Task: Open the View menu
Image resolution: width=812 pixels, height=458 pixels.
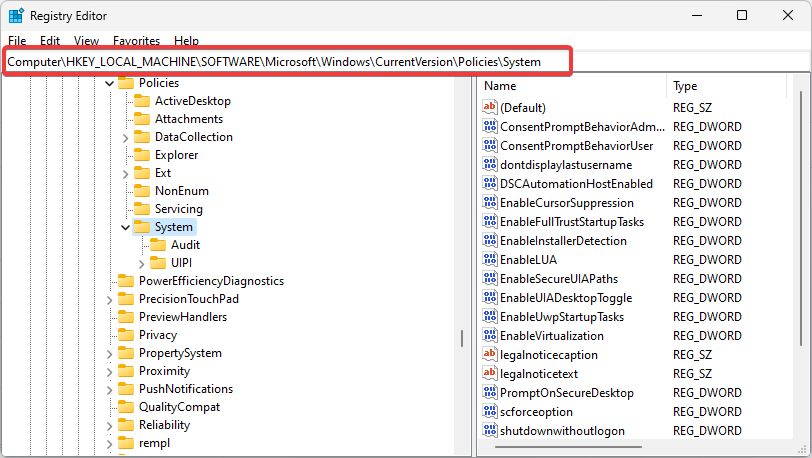Action: point(86,40)
